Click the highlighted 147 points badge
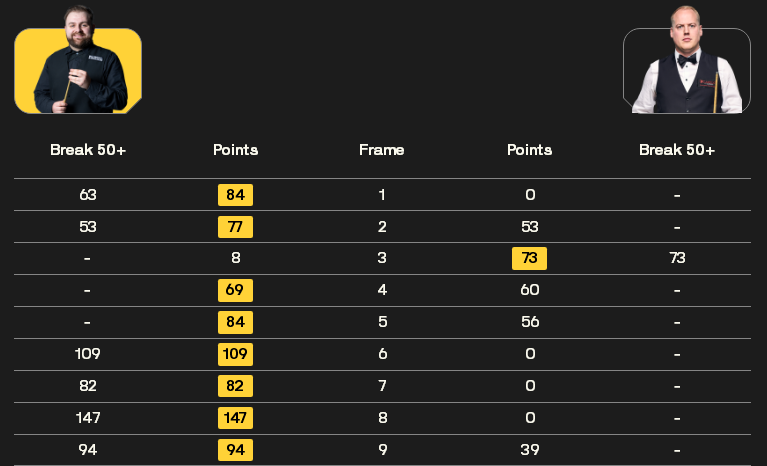The width and height of the screenshot is (767, 466). click(235, 418)
